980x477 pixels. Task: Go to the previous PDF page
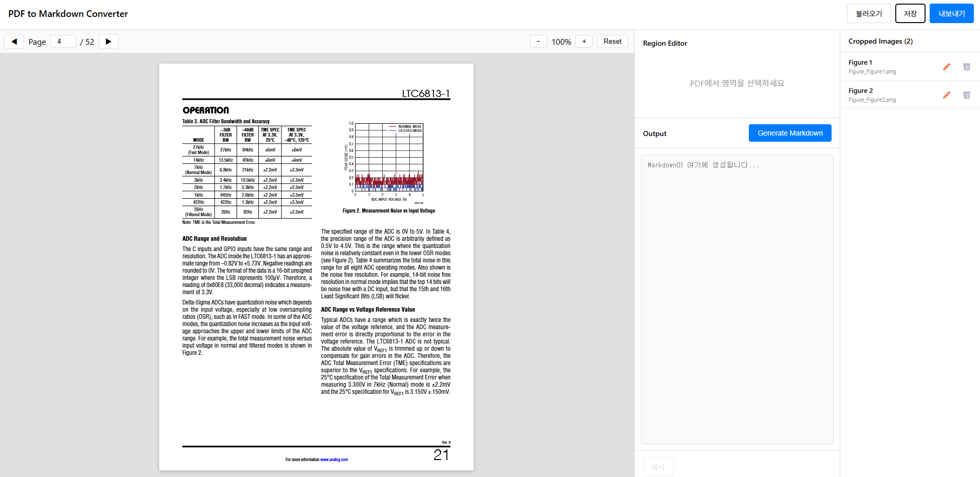[14, 42]
